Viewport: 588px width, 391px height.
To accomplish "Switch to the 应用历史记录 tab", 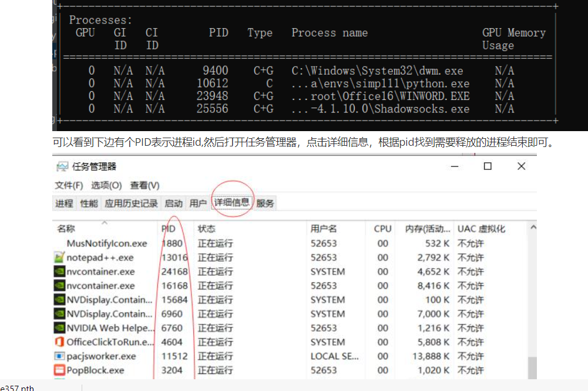I will point(131,203).
